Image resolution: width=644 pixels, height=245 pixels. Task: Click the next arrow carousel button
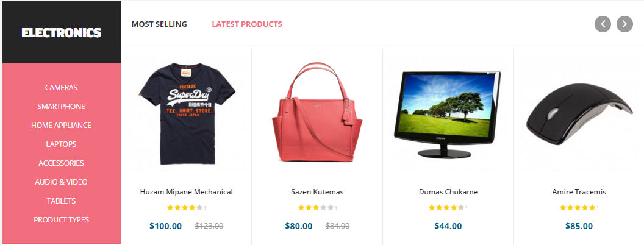pos(624,24)
